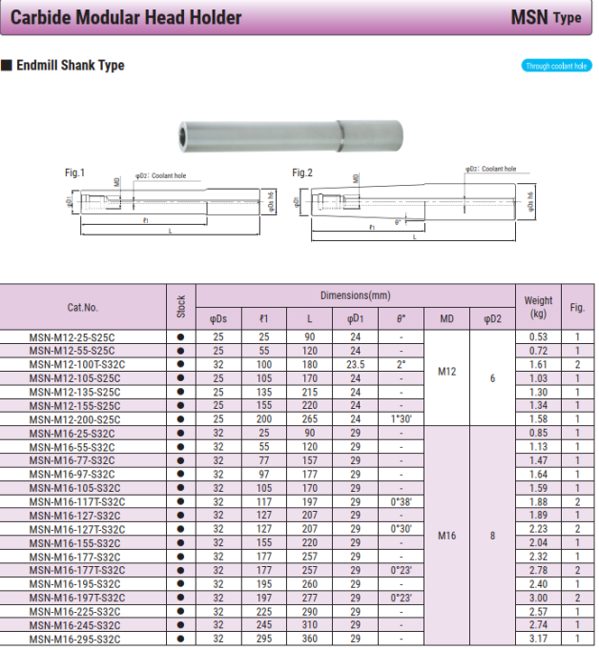
Task: Select MSN-M16-127T-S32C catalog number
Action: [x=77, y=529]
